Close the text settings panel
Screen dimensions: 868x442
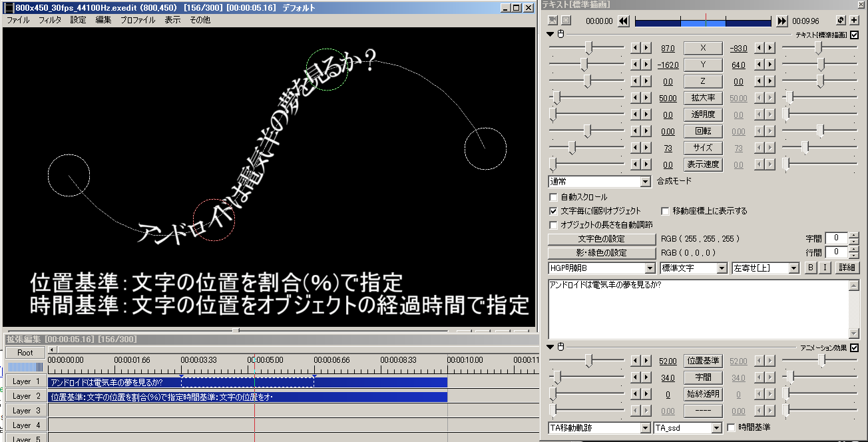point(861,4)
